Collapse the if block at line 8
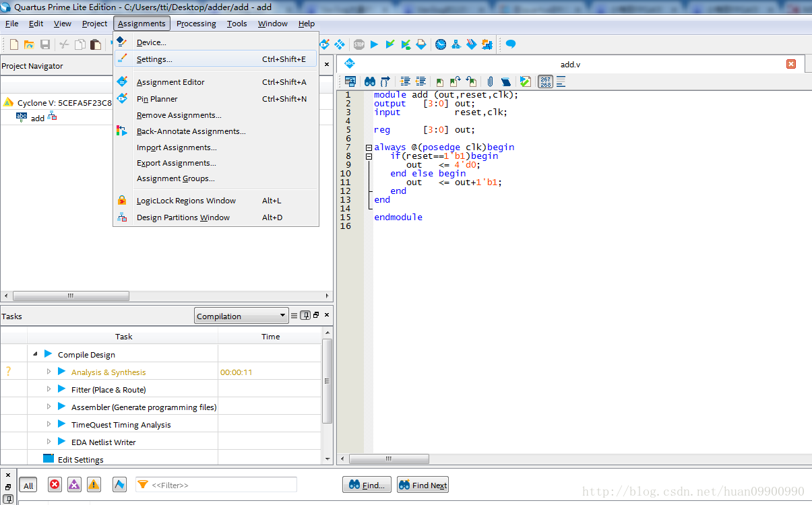Image resolution: width=812 pixels, height=505 pixels. pos(369,156)
